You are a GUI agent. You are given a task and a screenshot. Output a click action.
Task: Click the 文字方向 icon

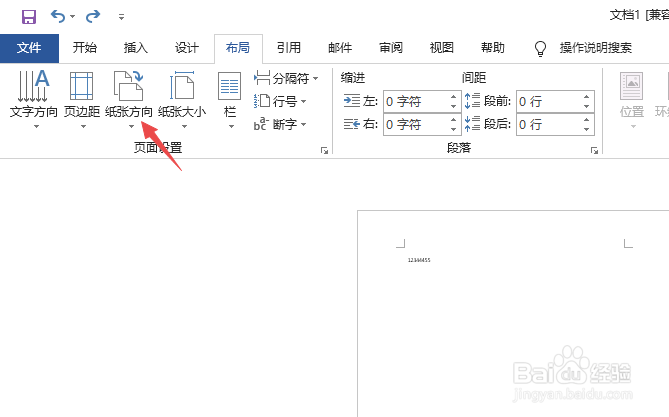tap(34, 86)
